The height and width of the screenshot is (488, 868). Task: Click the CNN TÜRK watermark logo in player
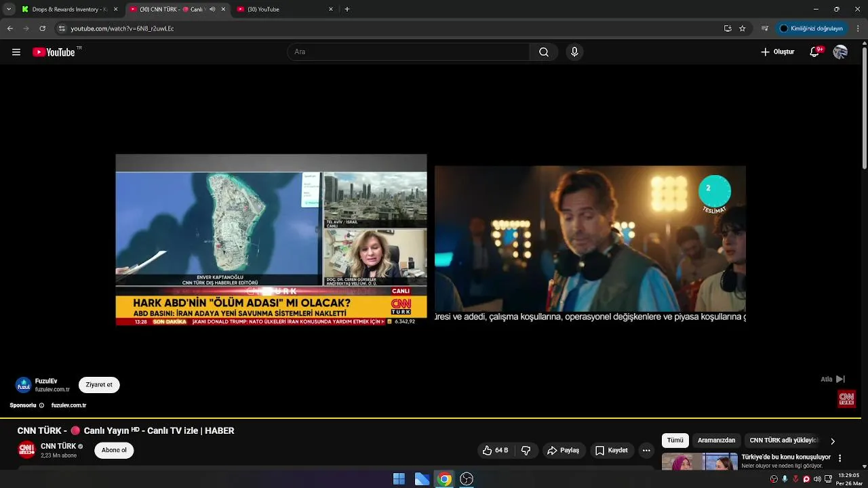point(846,399)
